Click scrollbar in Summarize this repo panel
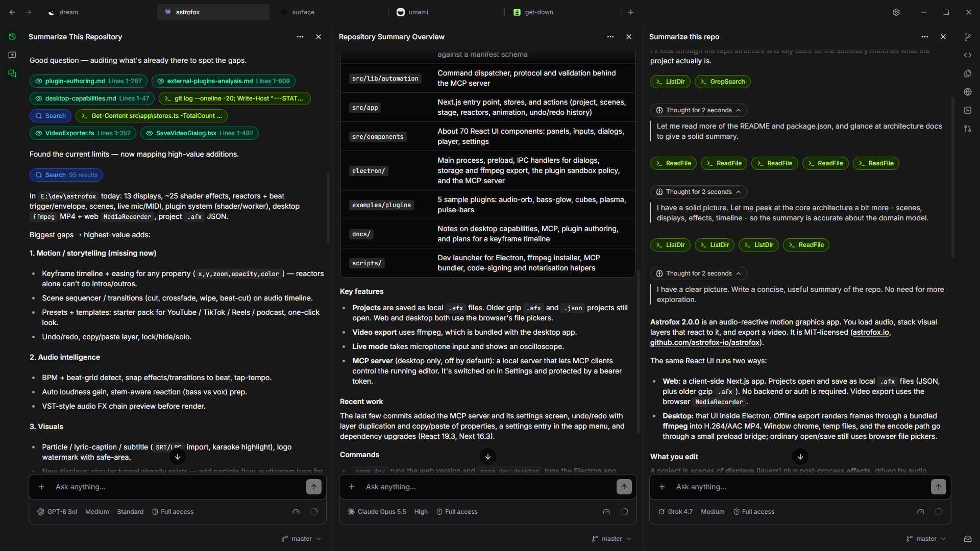This screenshot has height=551, width=980. pyautogui.click(x=952, y=178)
